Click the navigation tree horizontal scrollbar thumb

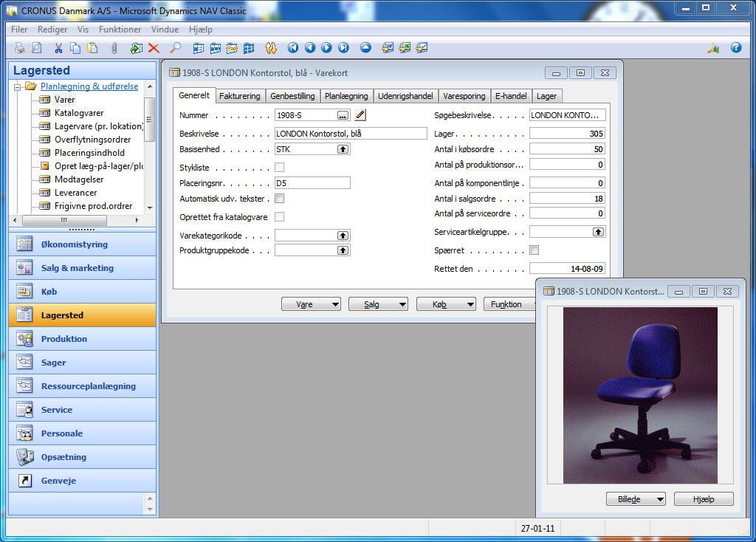click(x=64, y=220)
